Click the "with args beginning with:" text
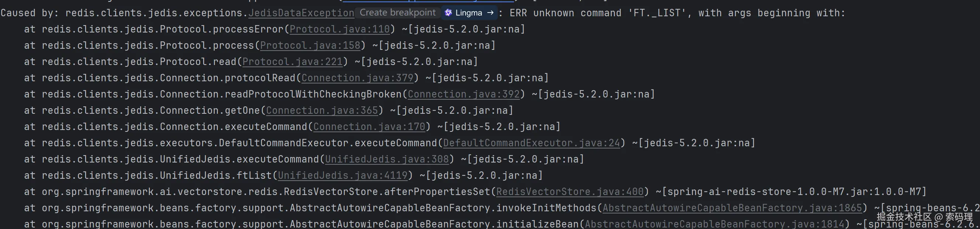Viewport: 980px width, 229px height. tap(772, 13)
